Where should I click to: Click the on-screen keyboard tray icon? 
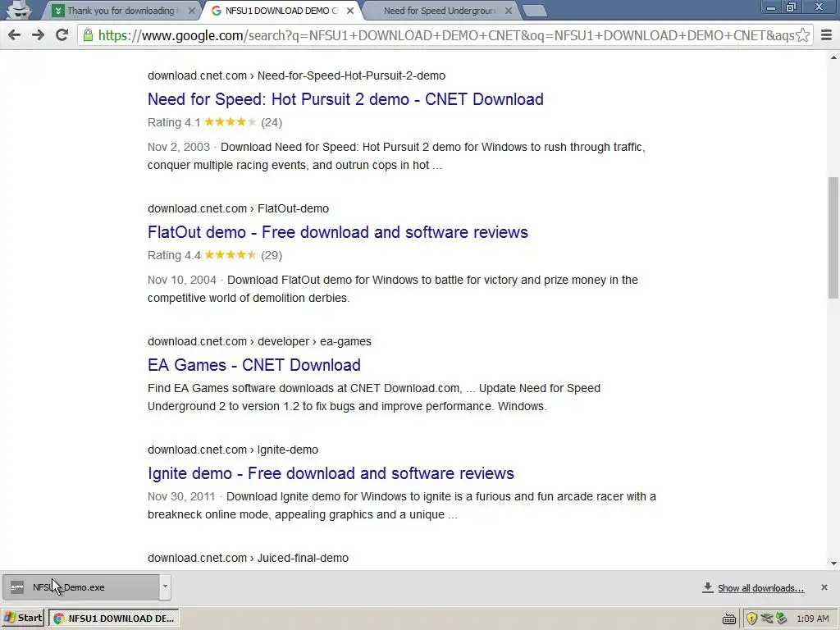(729, 619)
